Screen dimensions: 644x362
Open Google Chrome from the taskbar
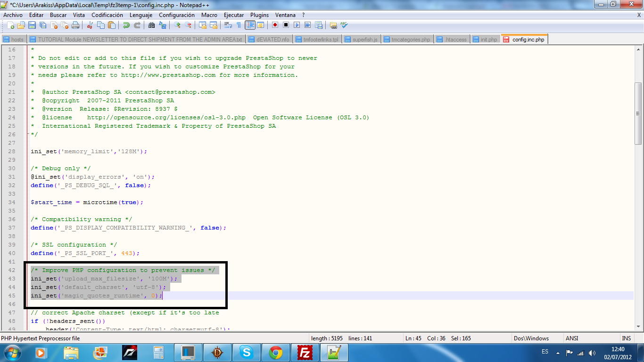click(x=276, y=353)
